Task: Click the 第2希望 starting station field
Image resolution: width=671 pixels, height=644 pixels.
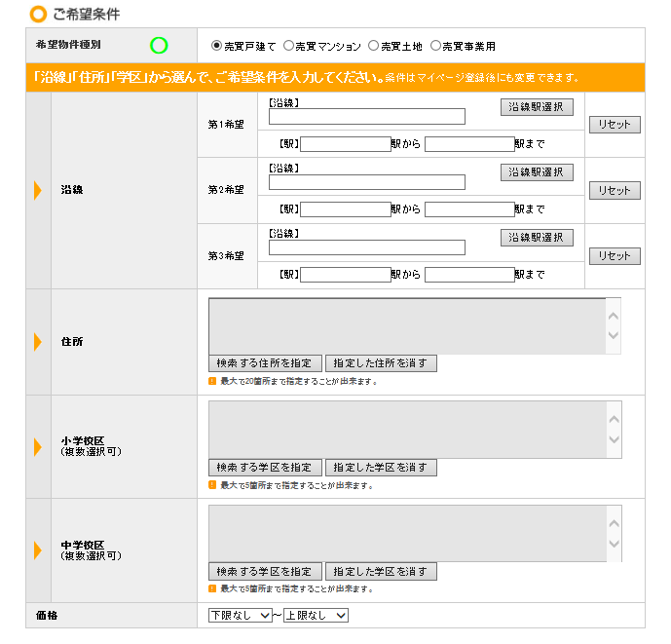Action: 345,209
